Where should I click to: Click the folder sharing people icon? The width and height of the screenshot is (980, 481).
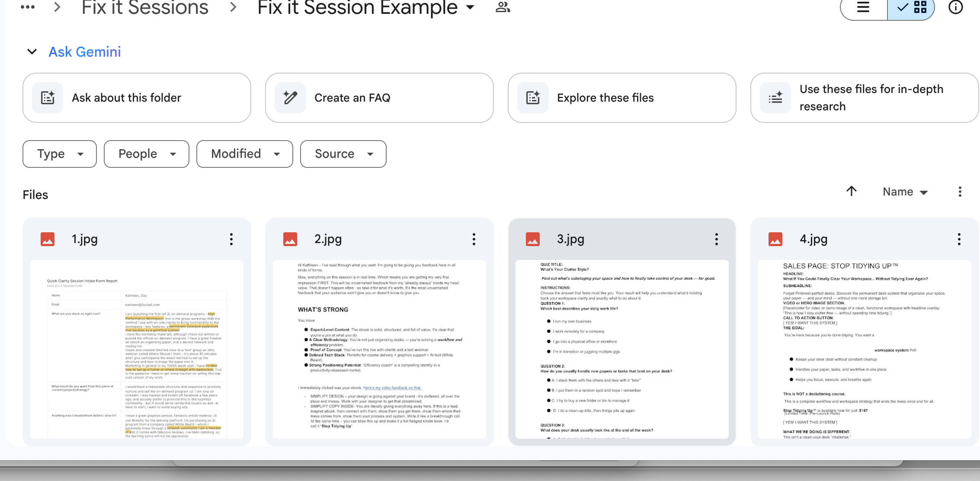503,7
